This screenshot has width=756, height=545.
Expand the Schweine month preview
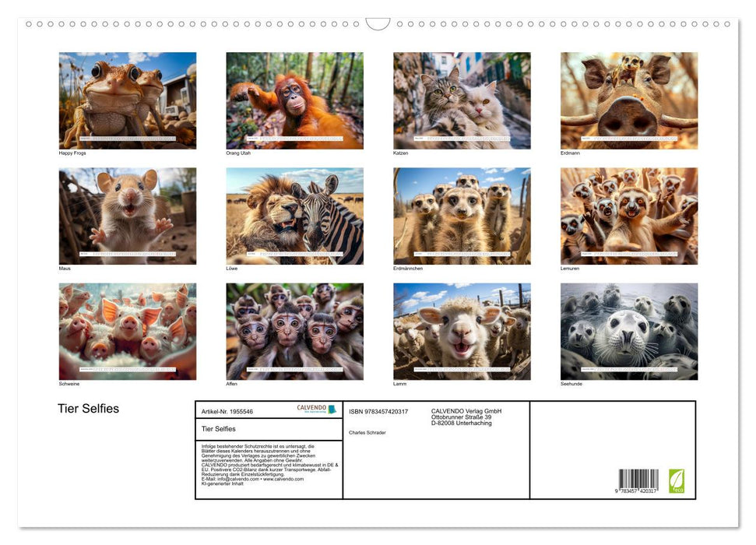coord(127,330)
